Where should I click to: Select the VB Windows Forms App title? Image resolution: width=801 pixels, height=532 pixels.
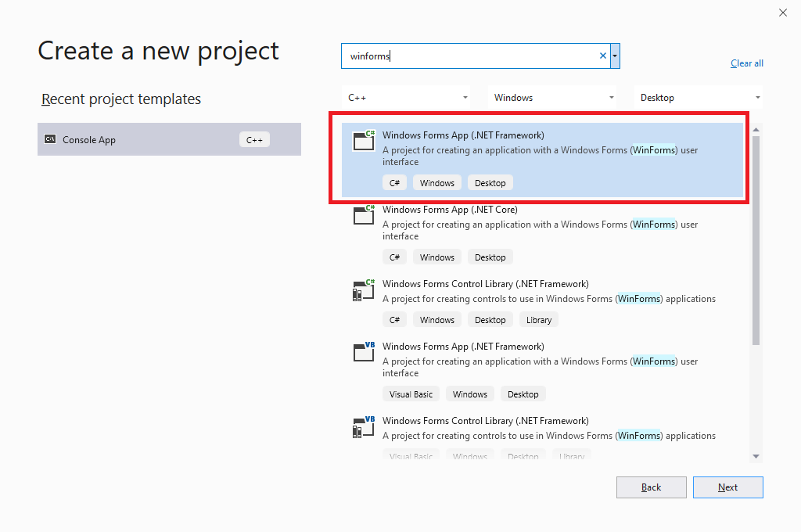[463, 347]
